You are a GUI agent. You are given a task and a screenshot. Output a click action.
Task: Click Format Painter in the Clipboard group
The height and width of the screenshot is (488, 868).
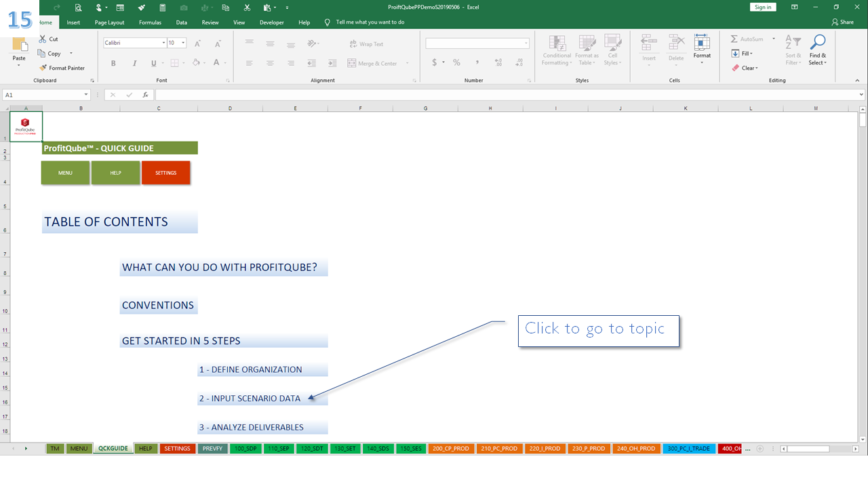(x=62, y=68)
